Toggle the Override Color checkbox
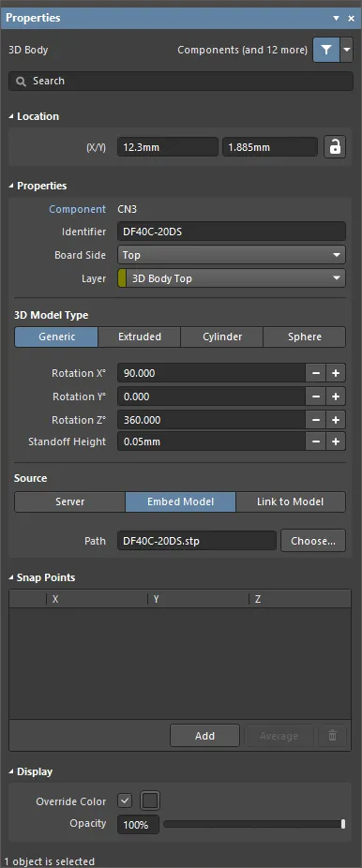 tap(125, 801)
